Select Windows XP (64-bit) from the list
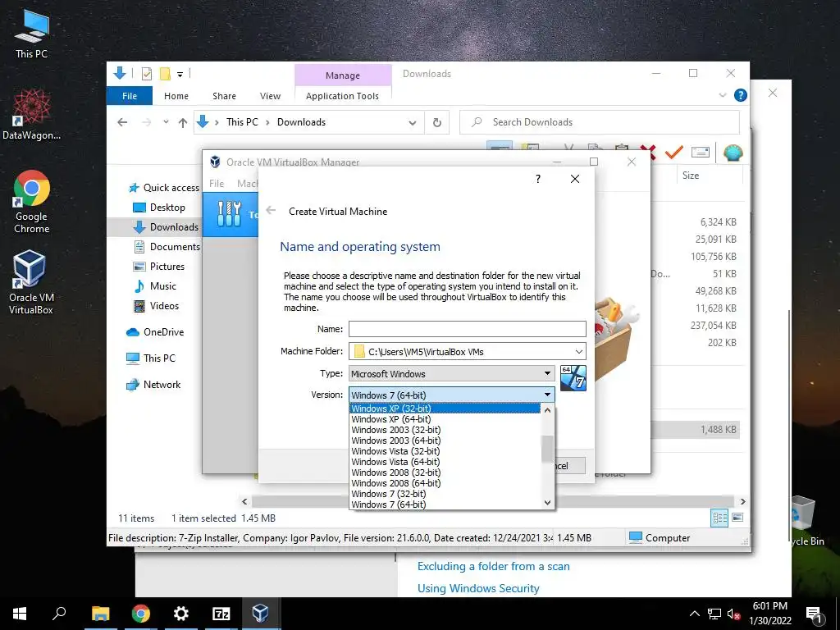The width and height of the screenshot is (840, 630). point(445,419)
